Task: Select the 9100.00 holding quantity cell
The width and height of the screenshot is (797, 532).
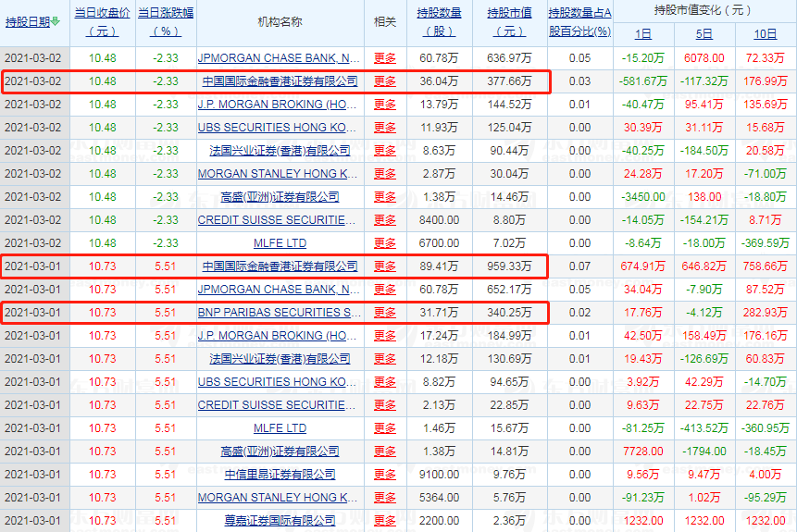Action: [x=439, y=474]
